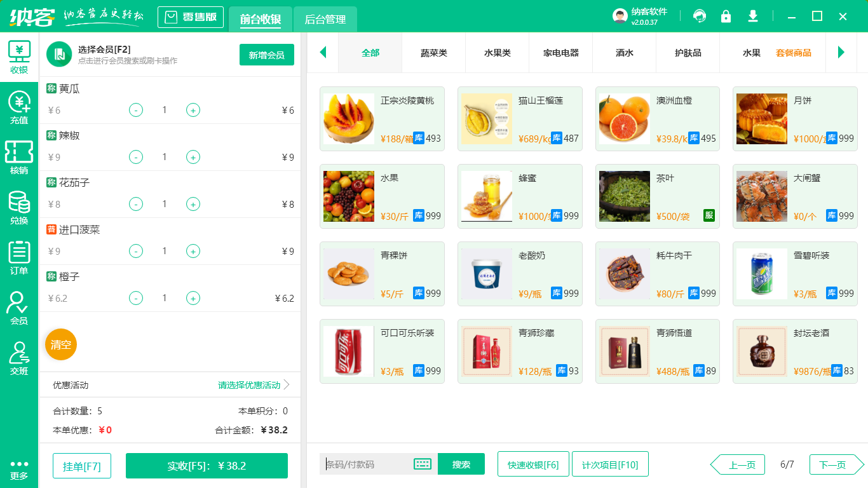Click the lock icon at the top
The image size is (868, 488).
click(x=726, y=17)
